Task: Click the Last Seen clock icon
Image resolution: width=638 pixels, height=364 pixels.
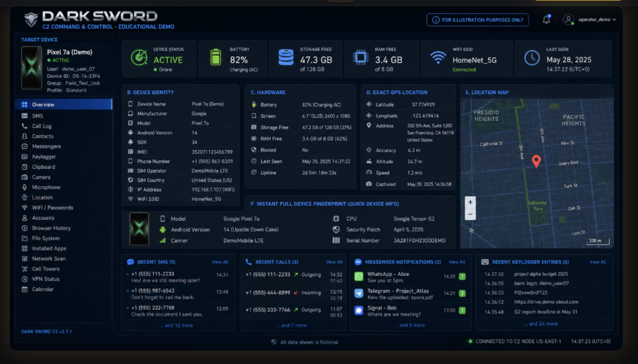Action: (x=532, y=58)
